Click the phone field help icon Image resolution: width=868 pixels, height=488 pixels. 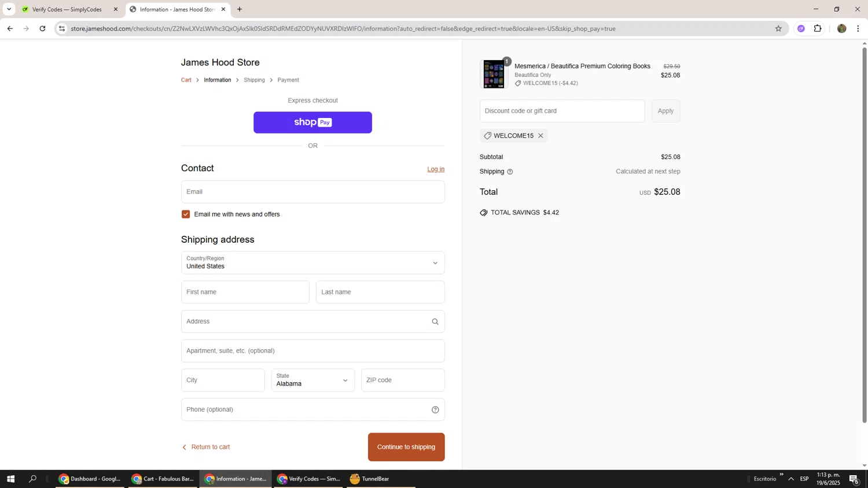pos(435,410)
